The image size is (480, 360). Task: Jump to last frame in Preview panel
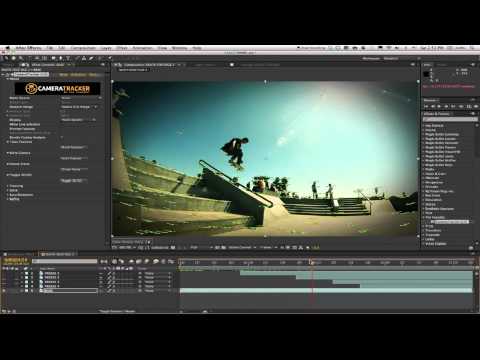tap(453, 106)
